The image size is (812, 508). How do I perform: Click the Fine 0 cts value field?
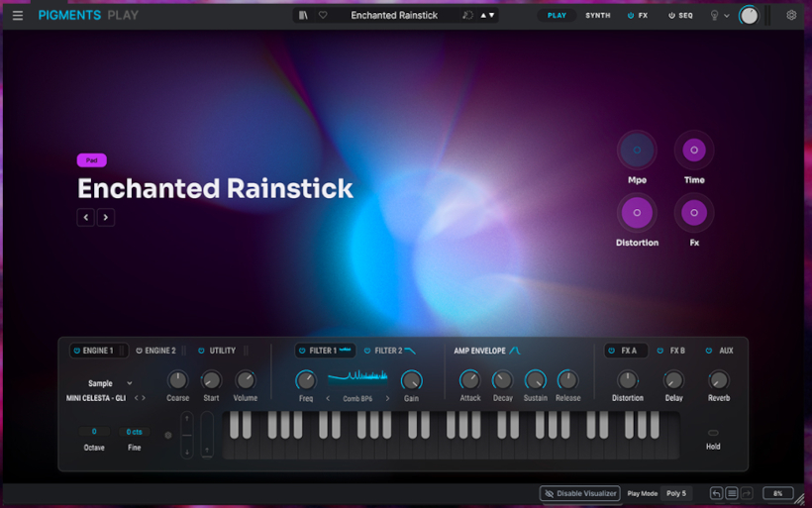click(x=134, y=432)
